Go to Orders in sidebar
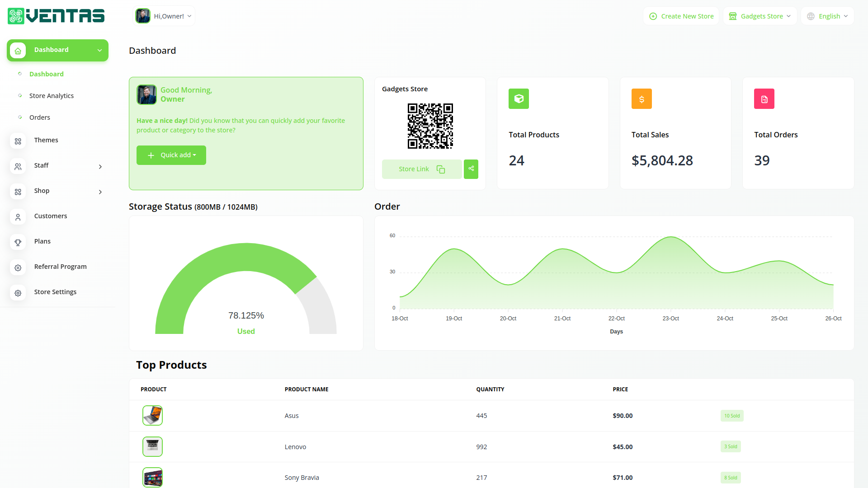 pos(40,117)
